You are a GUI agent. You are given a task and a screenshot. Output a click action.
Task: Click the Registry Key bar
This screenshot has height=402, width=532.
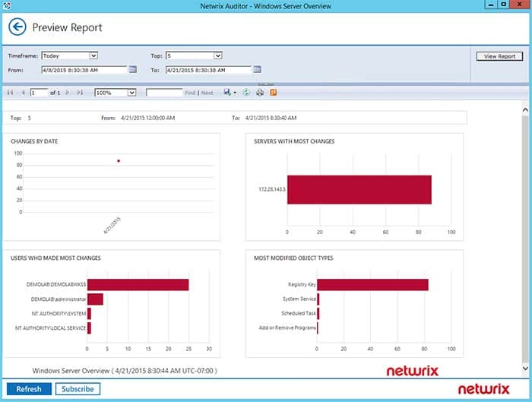[x=372, y=285]
